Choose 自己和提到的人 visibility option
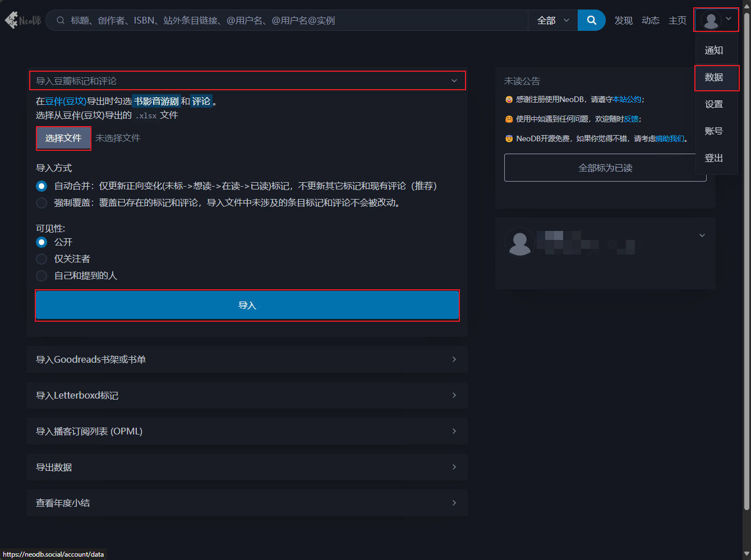Image resolution: width=751 pixels, height=560 pixels. [x=42, y=276]
